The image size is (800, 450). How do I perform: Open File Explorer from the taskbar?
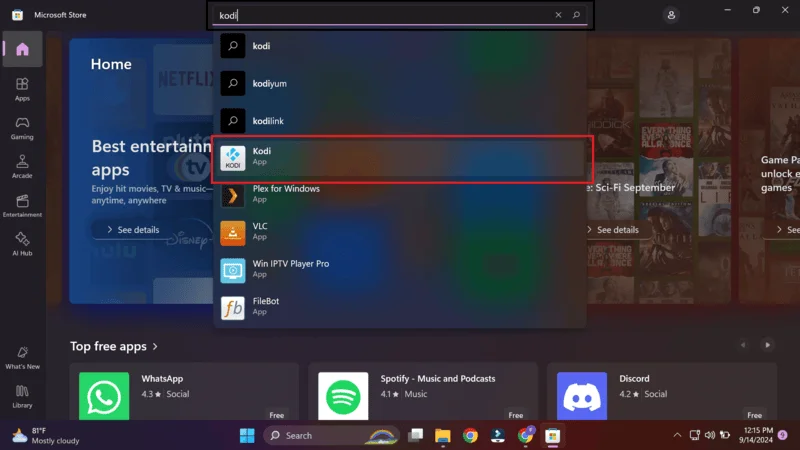(442, 435)
